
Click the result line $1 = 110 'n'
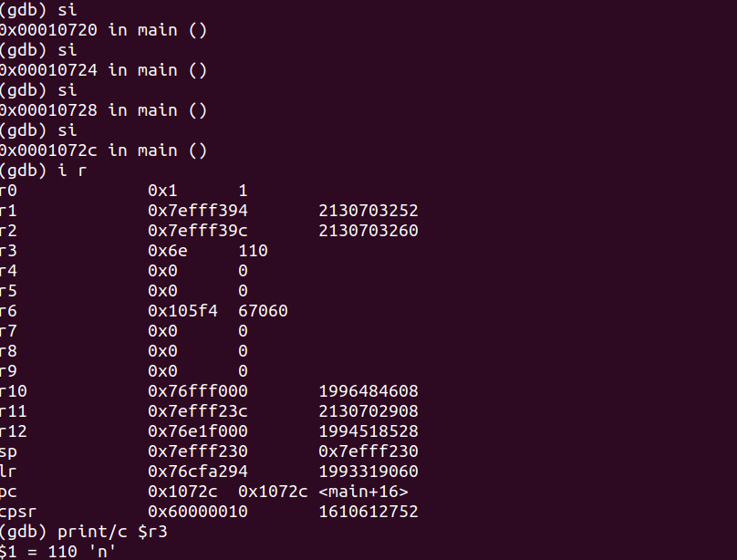pos(57,552)
